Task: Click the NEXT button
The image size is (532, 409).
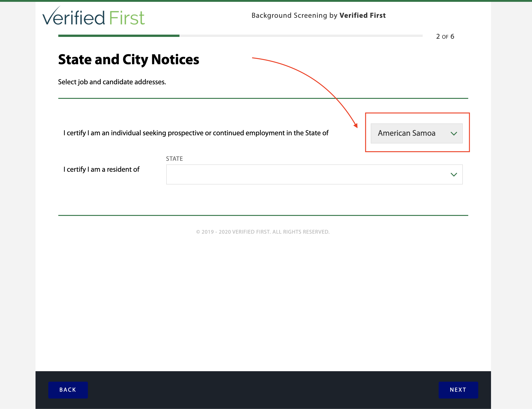Action: 458,390
